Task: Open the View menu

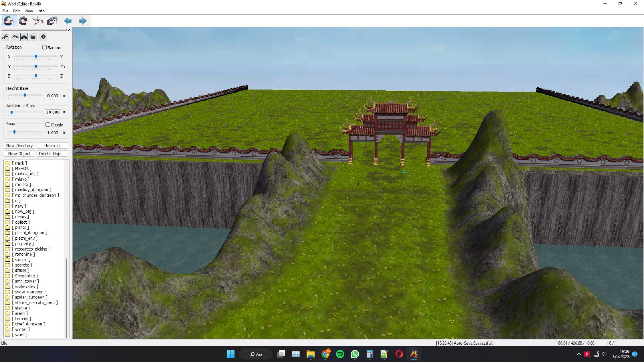Action: (29, 11)
